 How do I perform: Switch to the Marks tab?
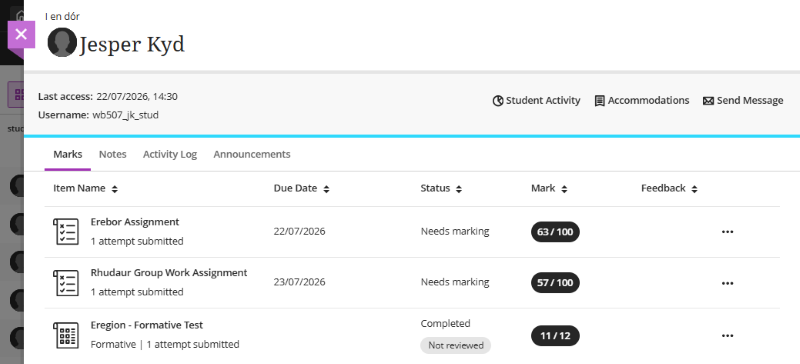coord(68,154)
